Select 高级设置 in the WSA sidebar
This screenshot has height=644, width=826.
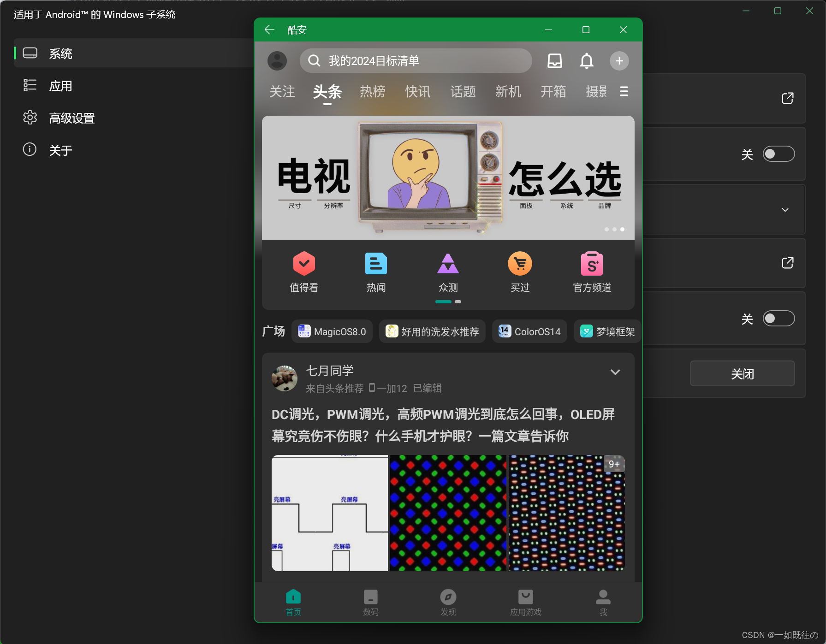[x=134, y=118]
